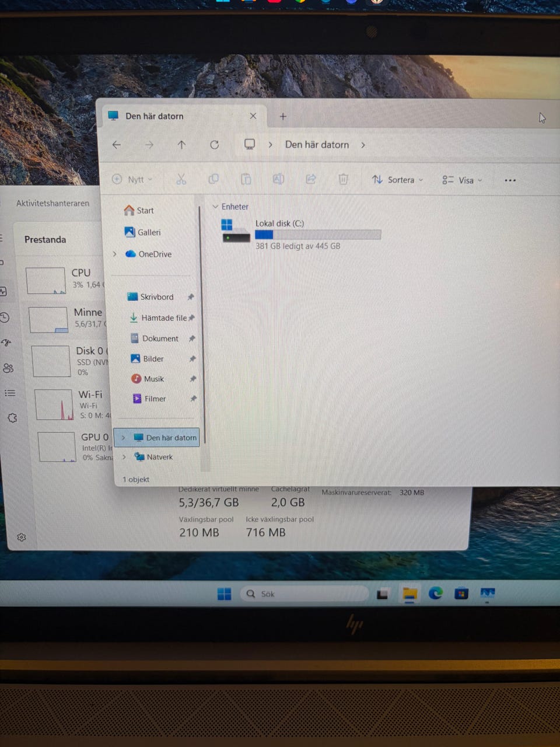Open the three-dot more options menu
The width and height of the screenshot is (560, 747).
click(x=510, y=180)
